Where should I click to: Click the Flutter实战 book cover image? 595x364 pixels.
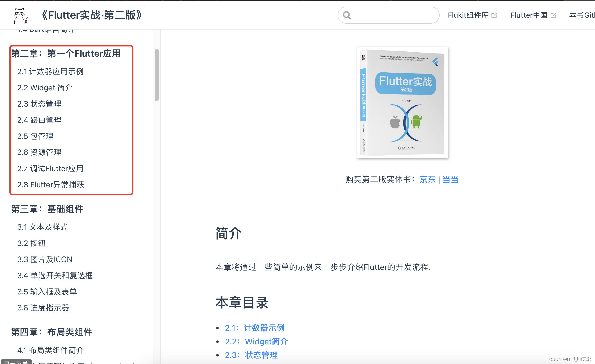[x=402, y=102]
